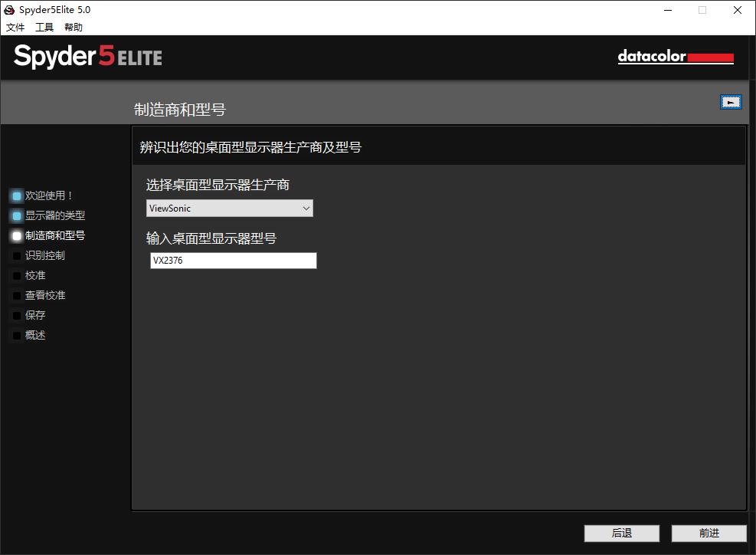756x555 pixels.
Task: Click the 保存 step indicator icon
Action: click(x=17, y=316)
